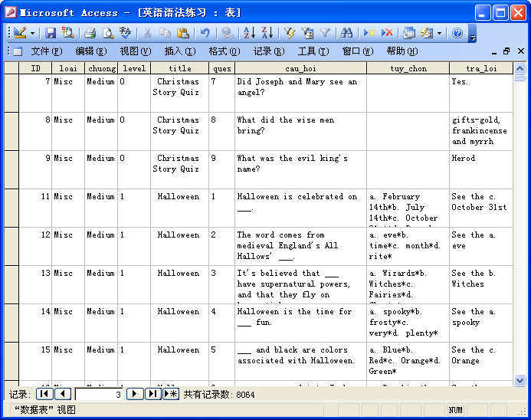
Task: Select the ID column header
Action: (35, 68)
